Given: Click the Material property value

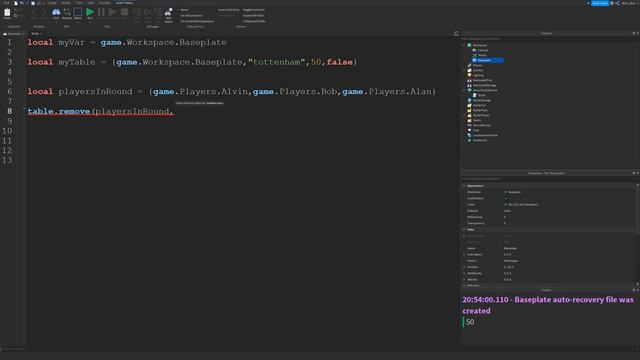Looking at the screenshot, I should tap(507, 211).
